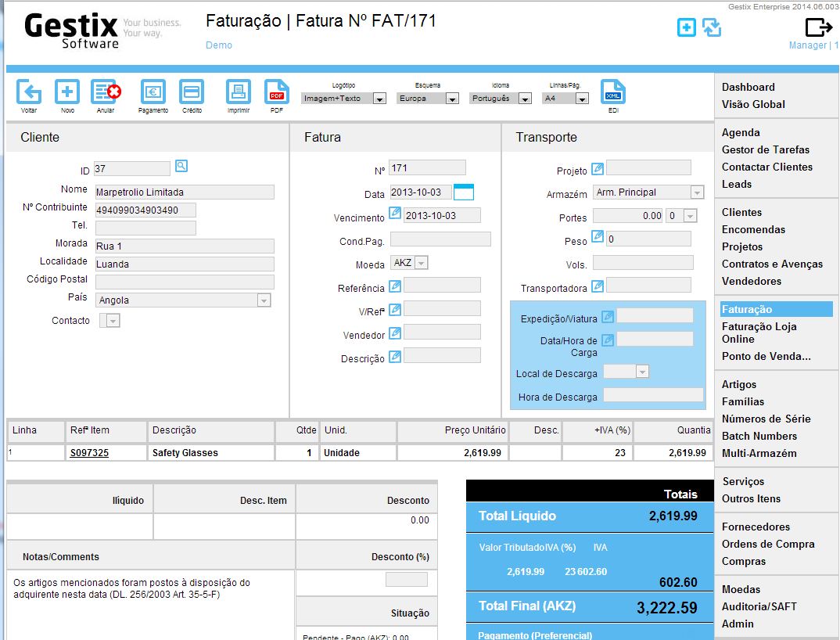The height and width of the screenshot is (640, 840).
Task: Cancel the invoice with Anular icon
Action: pos(106,92)
